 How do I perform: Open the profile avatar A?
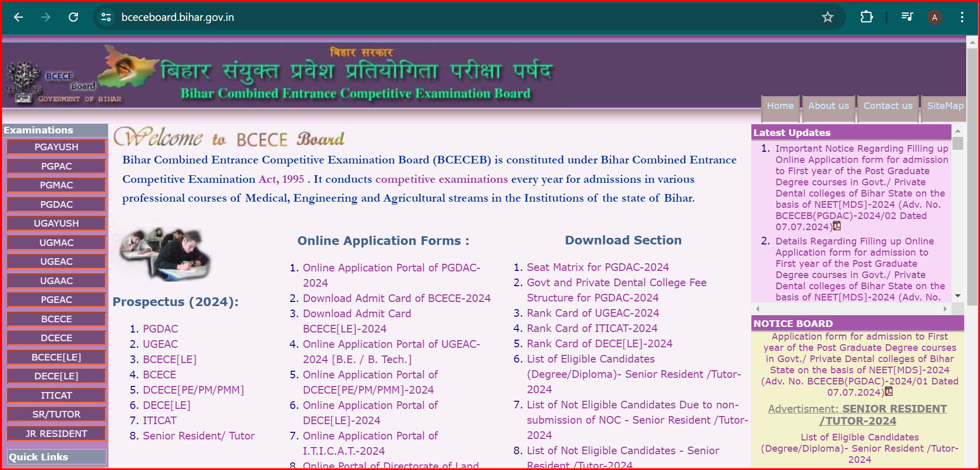[934, 17]
